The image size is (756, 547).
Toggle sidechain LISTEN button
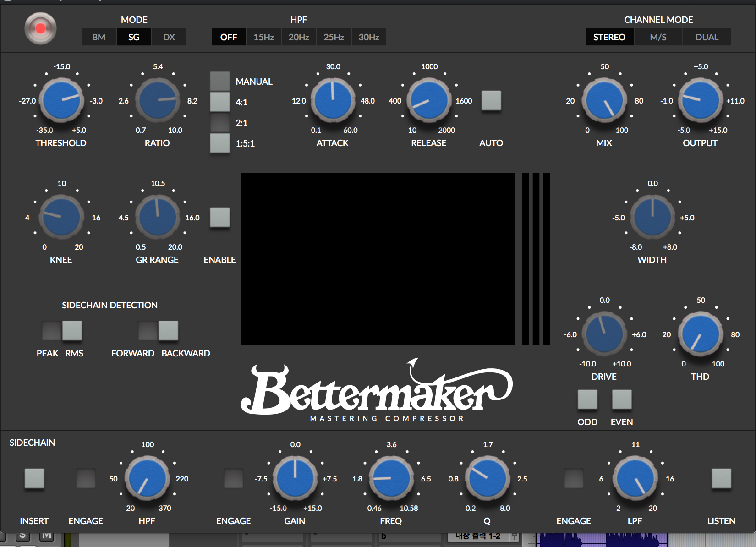(722, 478)
